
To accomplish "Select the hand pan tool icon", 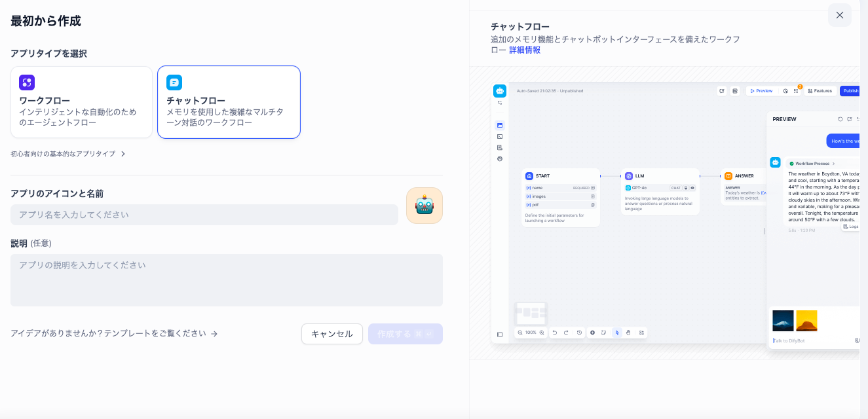I will pos(628,333).
